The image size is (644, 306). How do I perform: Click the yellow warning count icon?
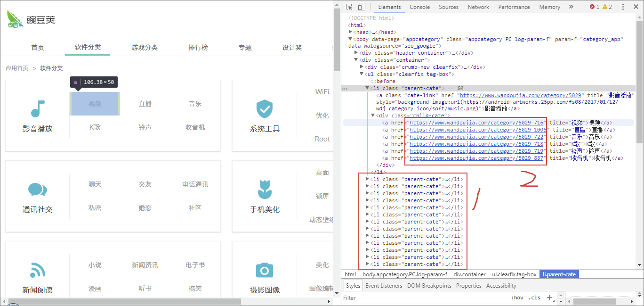605,7
